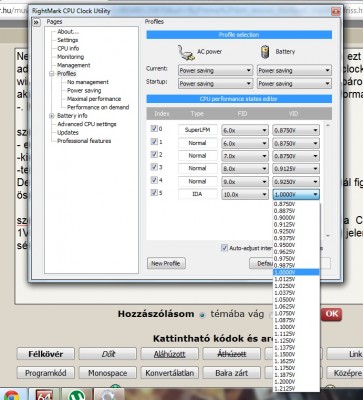Choose 1.0125V in the open VID list
363x400 pixels.
(296, 279)
